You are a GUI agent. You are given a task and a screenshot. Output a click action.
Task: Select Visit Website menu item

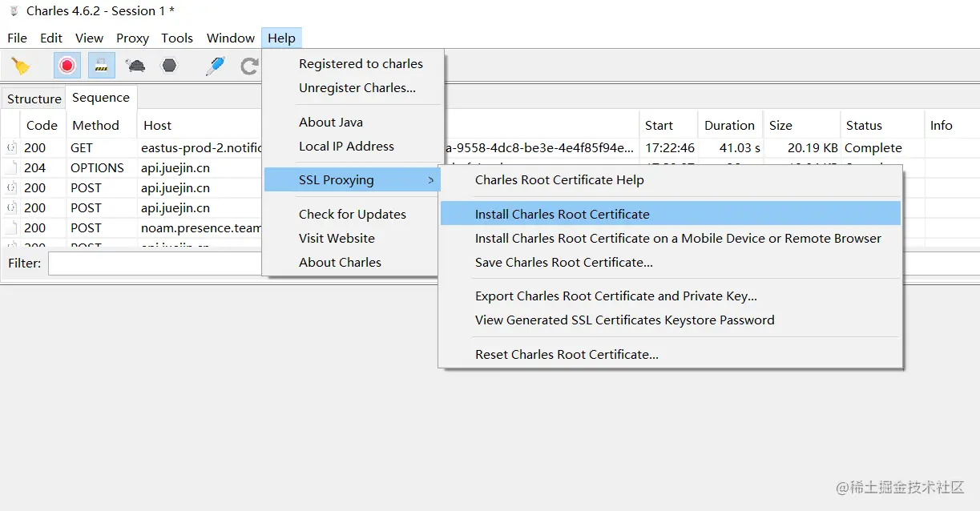pos(352,238)
